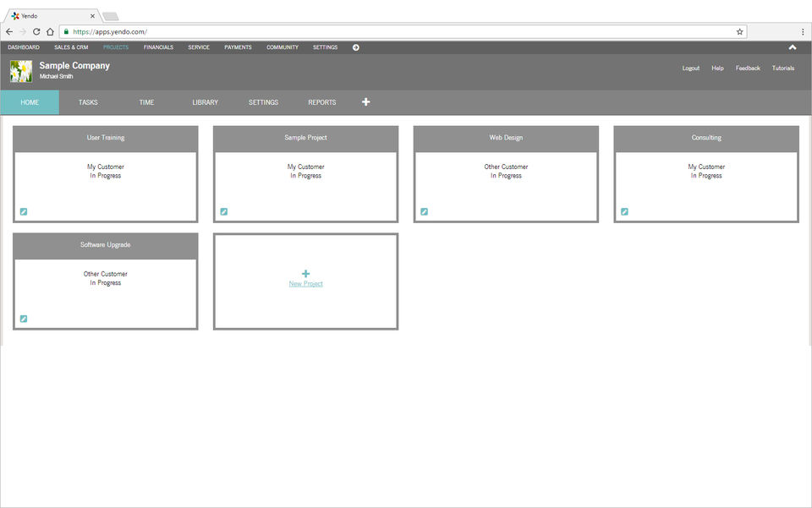The width and height of the screenshot is (812, 508).
Task: Open the Chrome three-dot menu
Action: (803, 31)
